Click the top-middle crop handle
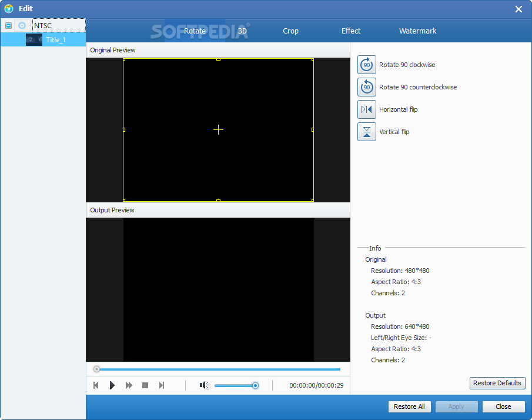This screenshot has width=532, height=420. 218,59
